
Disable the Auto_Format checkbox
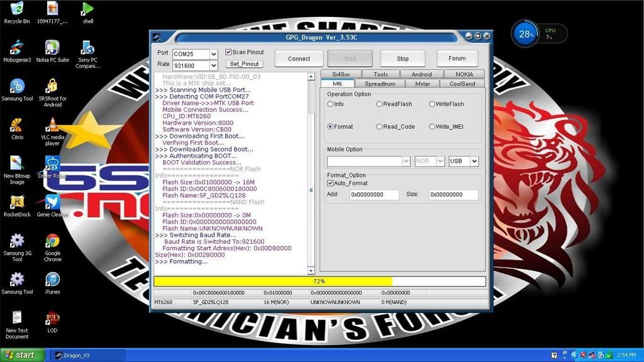331,184
